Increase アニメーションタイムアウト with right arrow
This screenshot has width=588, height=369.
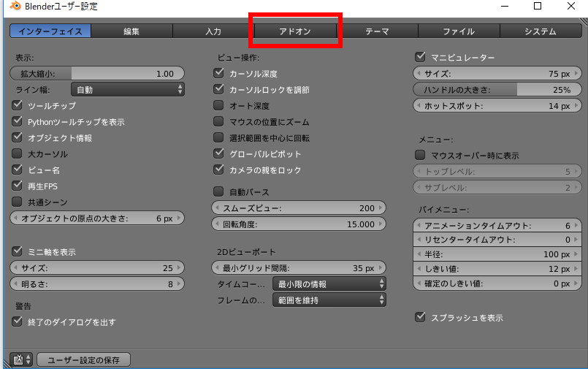(576, 225)
